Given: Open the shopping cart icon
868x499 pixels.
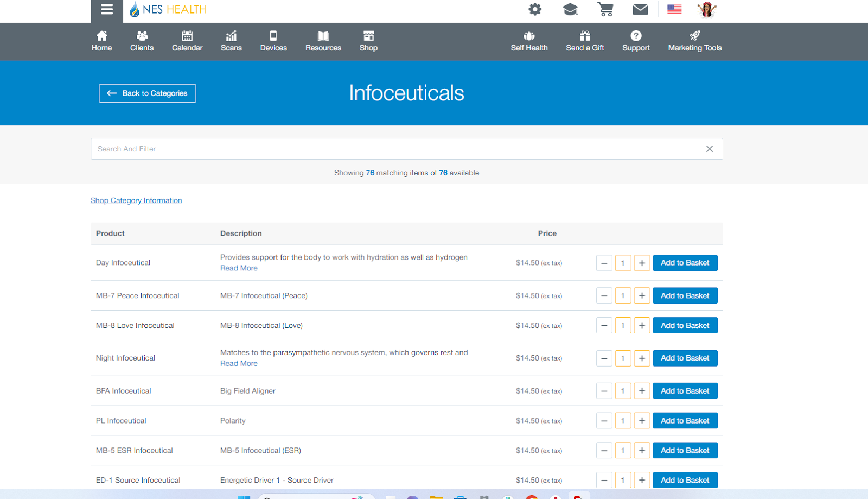Looking at the screenshot, I should click(605, 9).
